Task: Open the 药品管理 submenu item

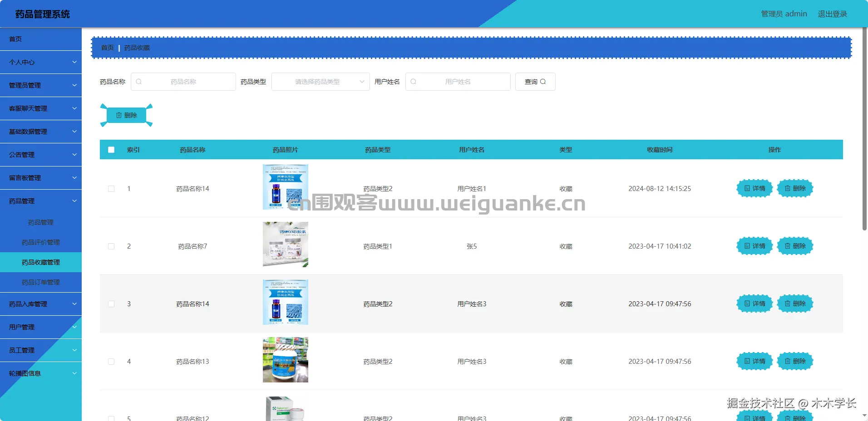Action: (41, 222)
